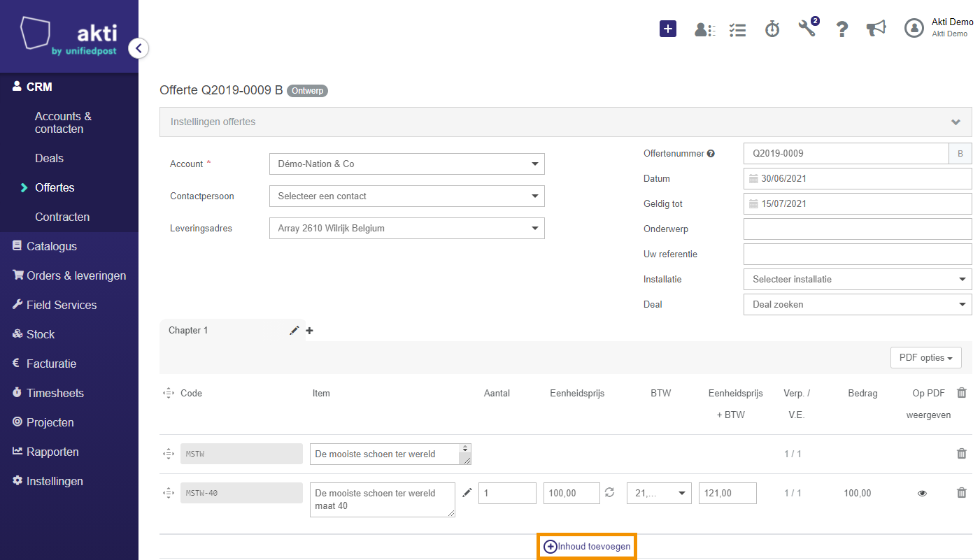
Task: Open Contracten in sidebar
Action: point(62,217)
